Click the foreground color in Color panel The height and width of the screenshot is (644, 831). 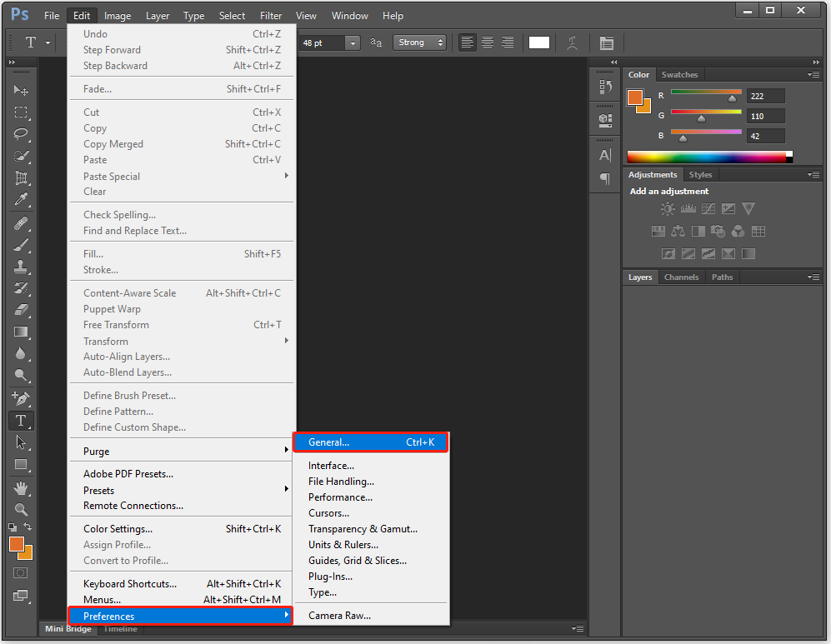[x=635, y=97]
